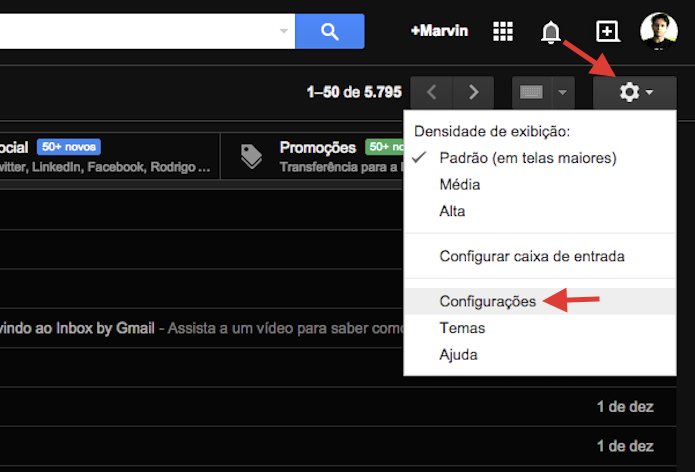Open Temas from the gear menu
Screen dimensions: 695x472
pos(540,328)
